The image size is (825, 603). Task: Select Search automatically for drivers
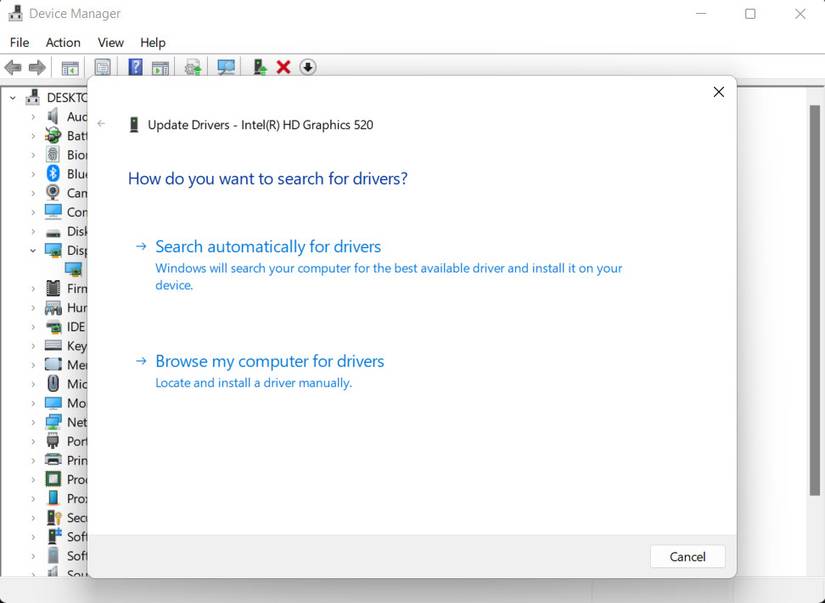[267, 246]
